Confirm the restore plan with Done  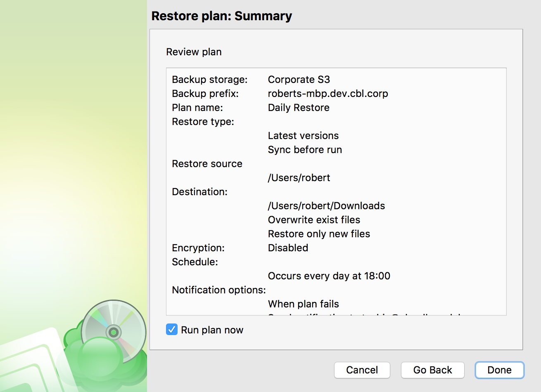pos(500,370)
